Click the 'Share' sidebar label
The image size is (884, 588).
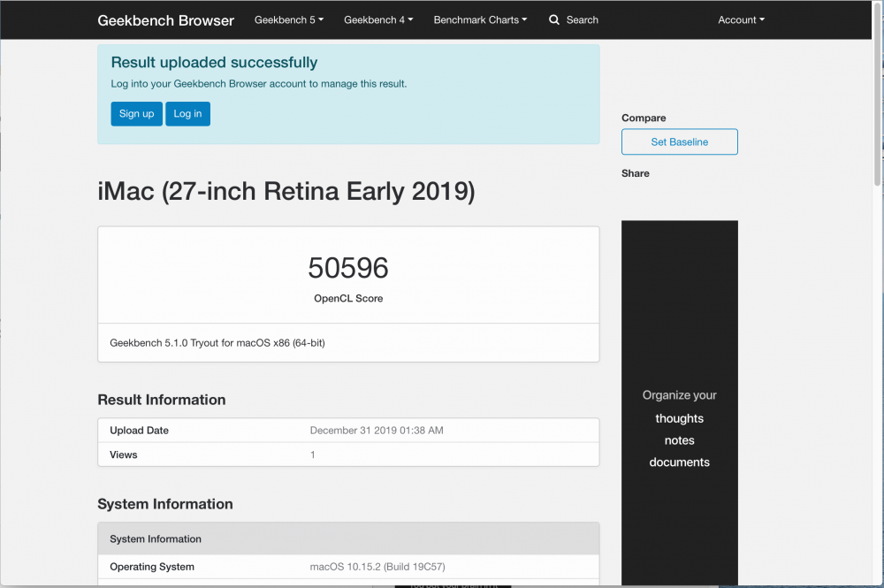pyautogui.click(x=636, y=173)
